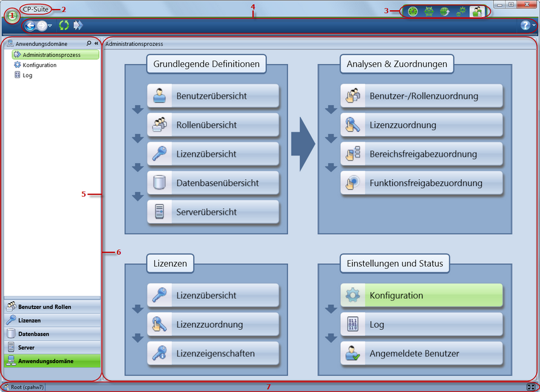540x392 pixels.
Task: Open Lizenzeigenschaften
Action: [213, 353]
